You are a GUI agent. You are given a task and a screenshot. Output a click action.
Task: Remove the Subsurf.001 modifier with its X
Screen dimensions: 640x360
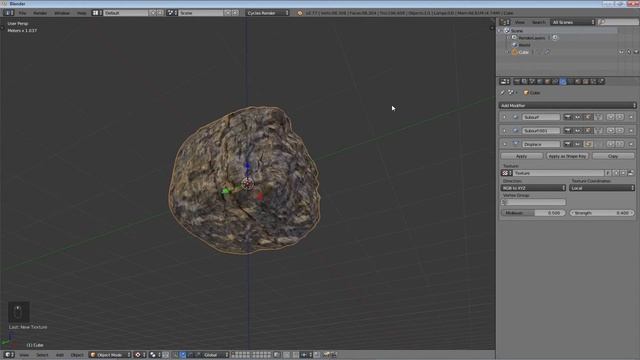click(x=631, y=131)
